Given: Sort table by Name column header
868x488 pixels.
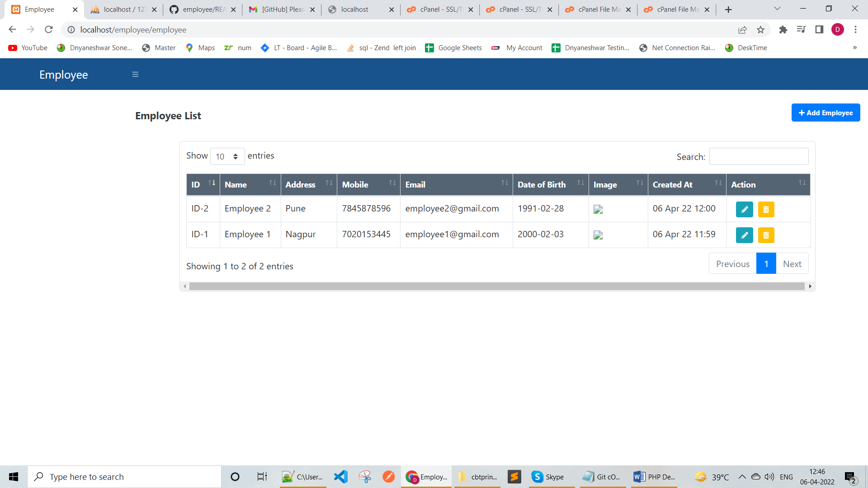Looking at the screenshot, I should [250, 184].
